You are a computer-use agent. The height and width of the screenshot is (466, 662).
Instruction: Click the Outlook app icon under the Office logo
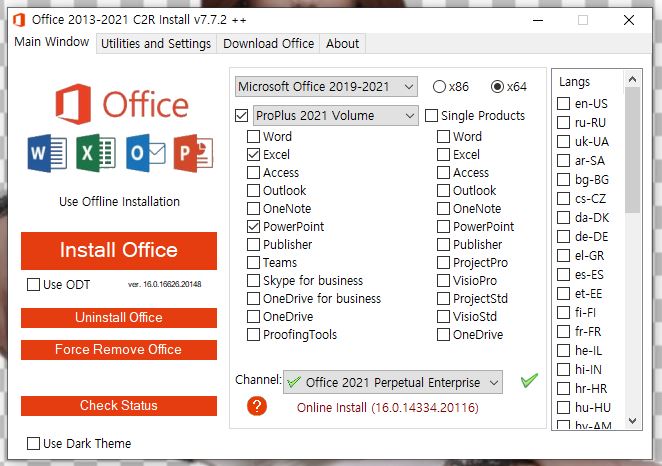[x=145, y=153]
